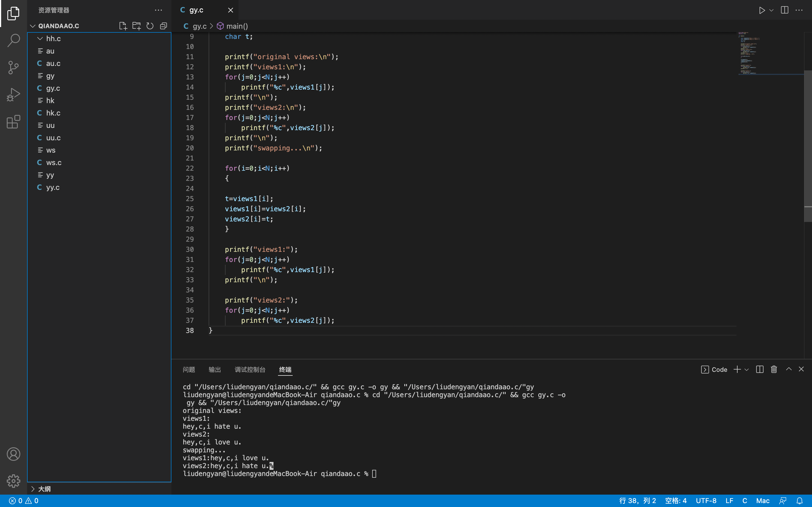812x507 pixels.
Task: Click UTF-8 encoding in status bar
Action: tap(706, 500)
